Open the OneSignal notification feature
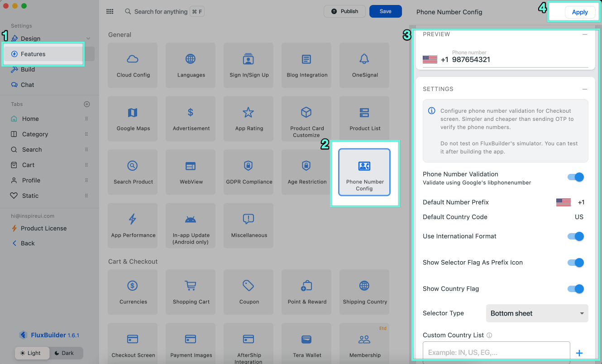The height and width of the screenshot is (364, 602). pos(364,65)
